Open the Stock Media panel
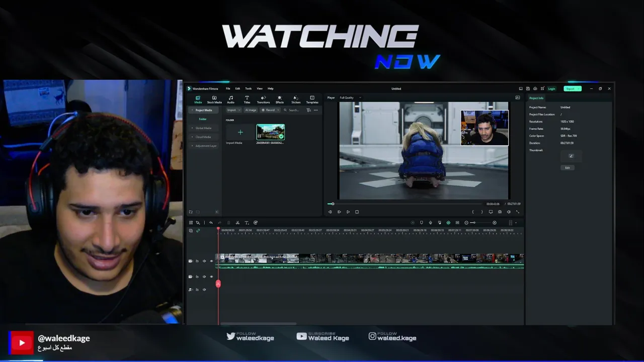The width and height of the screenshot is (644, 362). [214, 100]
